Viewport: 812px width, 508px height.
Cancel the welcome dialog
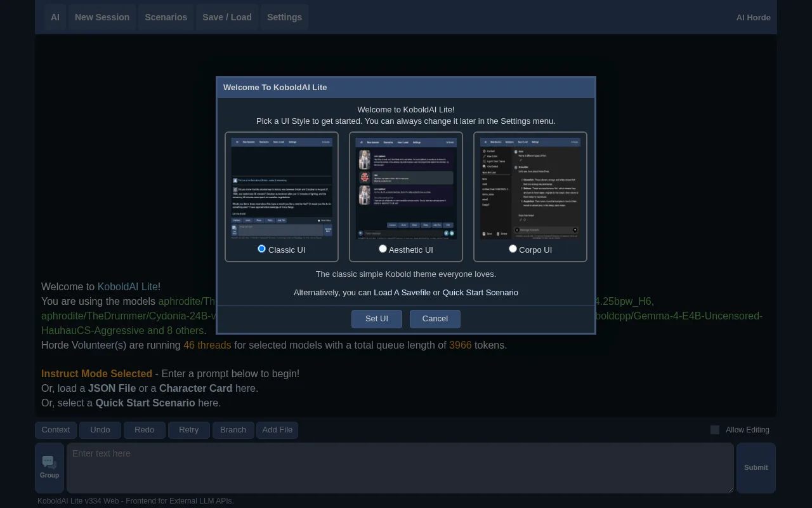coord(435,319)
